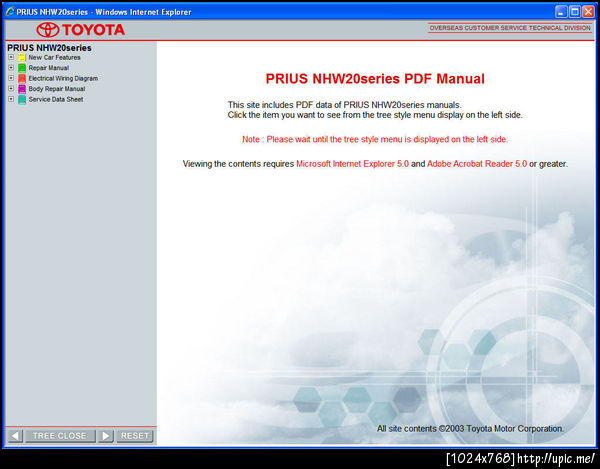The image size is (600, 469).
Task: Click the red Note about tree menu
Action: click(375, 139)
